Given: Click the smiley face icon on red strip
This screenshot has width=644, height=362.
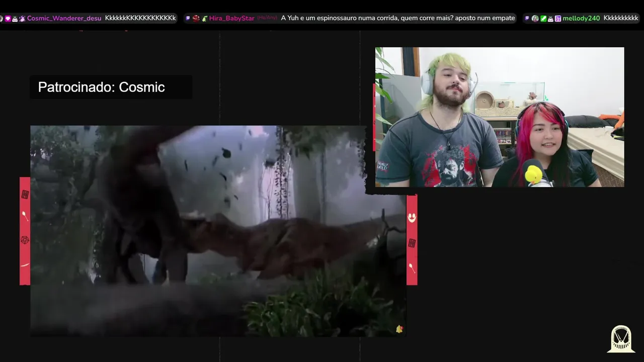Looking at the screenshot, I should [x=412, y=217].
